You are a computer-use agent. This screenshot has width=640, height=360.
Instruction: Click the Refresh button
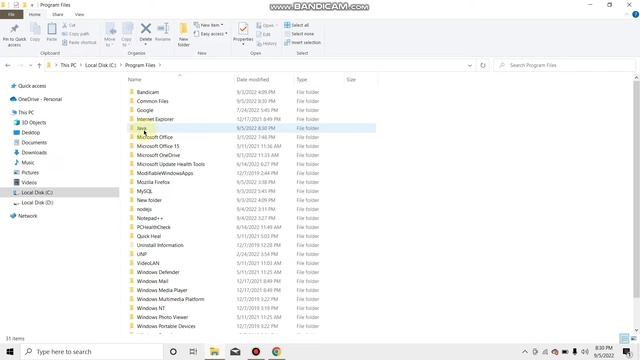(483, 65)
